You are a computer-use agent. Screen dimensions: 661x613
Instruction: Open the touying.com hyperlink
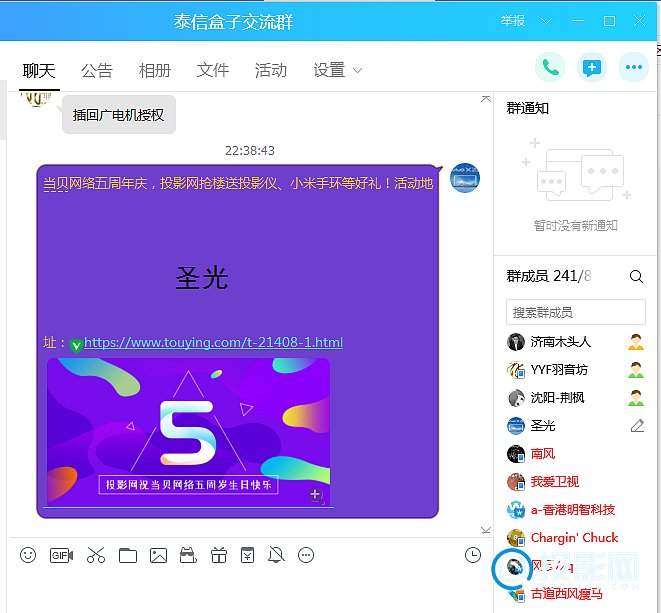(213, 342)
